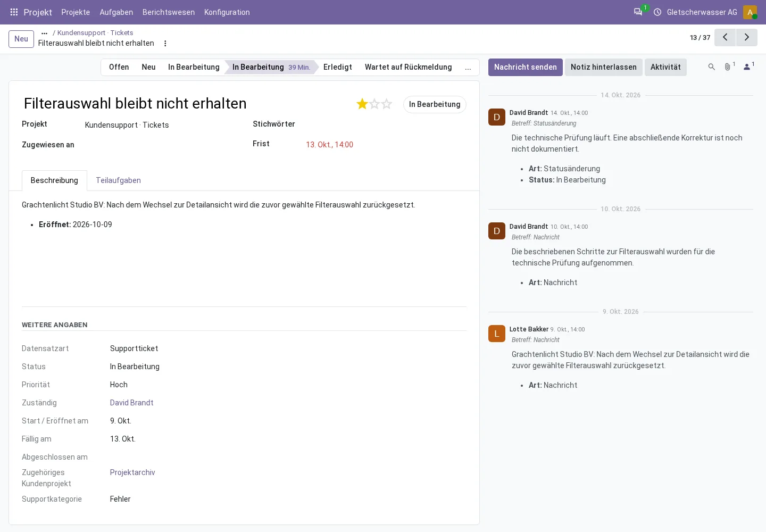The height and width of the screenshot is (532, 766).
Task: Click the Zugewiesen an field
Action: [x=160, y=145]
